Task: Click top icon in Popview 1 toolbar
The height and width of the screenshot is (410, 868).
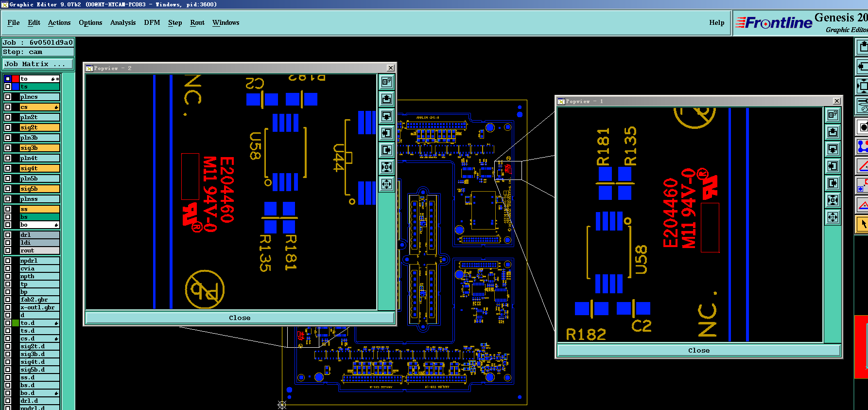Action: coord(833,115)
